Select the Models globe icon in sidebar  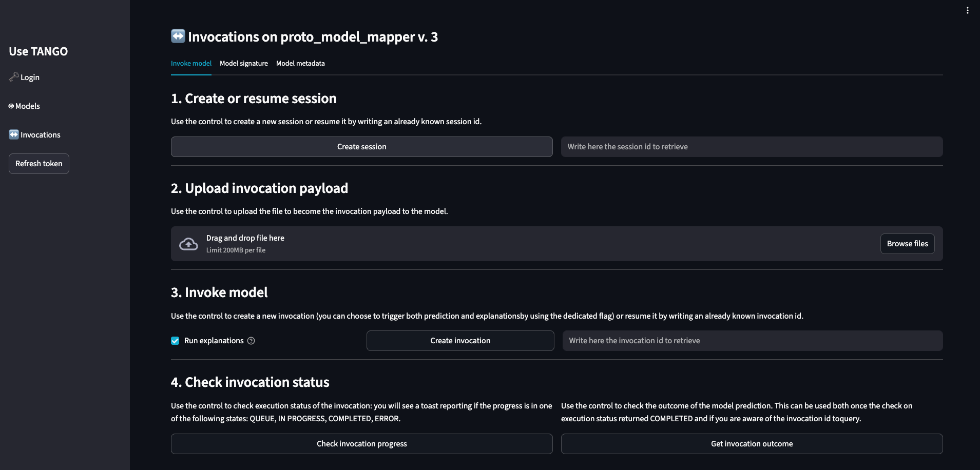click(x=11, y=106)
